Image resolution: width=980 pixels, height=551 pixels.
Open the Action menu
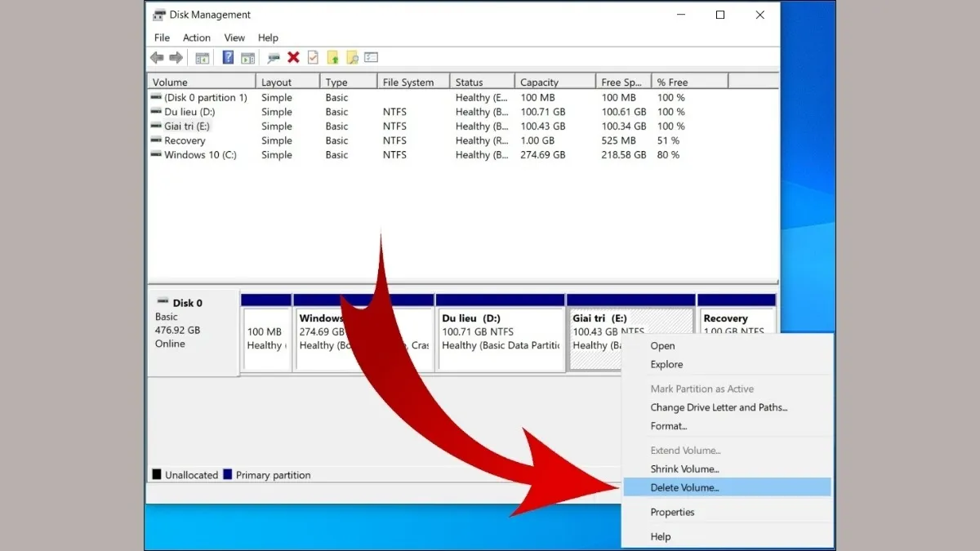click(196, 38)
